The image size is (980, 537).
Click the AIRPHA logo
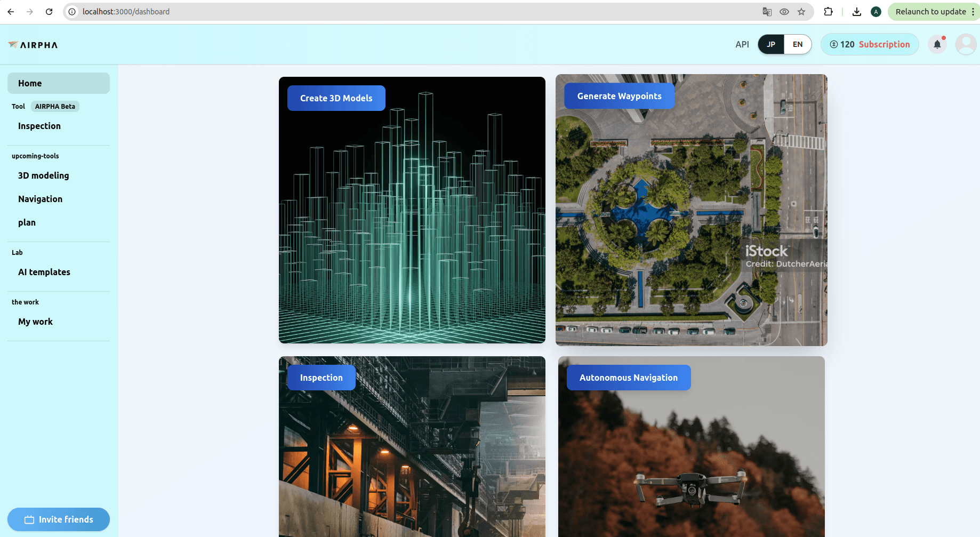click(x=32, y=45)
